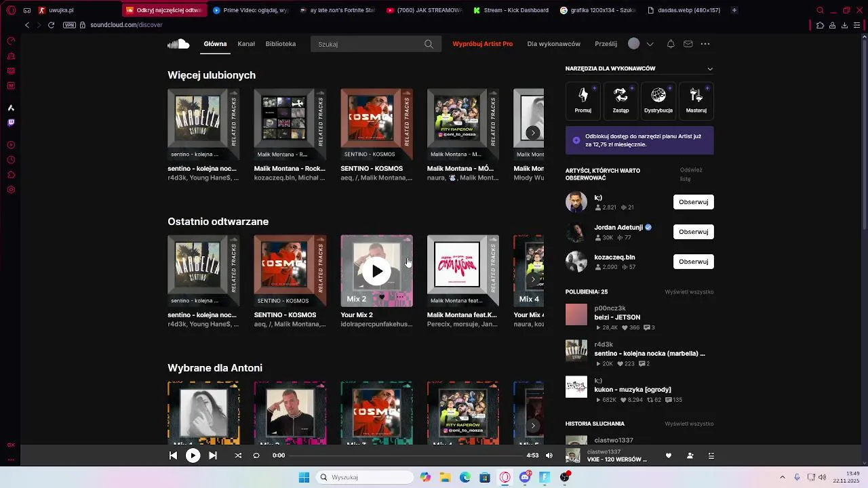Open Discord from the taskbar
This screenshot has width=868, height=488.
pyautogui.click(x=525, y=477)
